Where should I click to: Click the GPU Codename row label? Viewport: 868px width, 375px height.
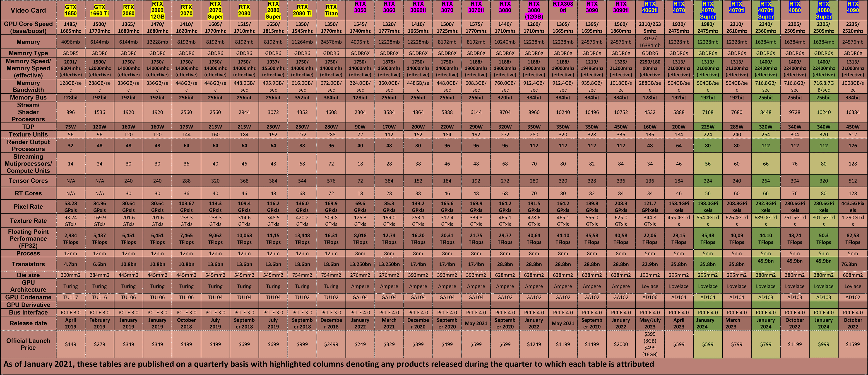(x=28, y=297)
